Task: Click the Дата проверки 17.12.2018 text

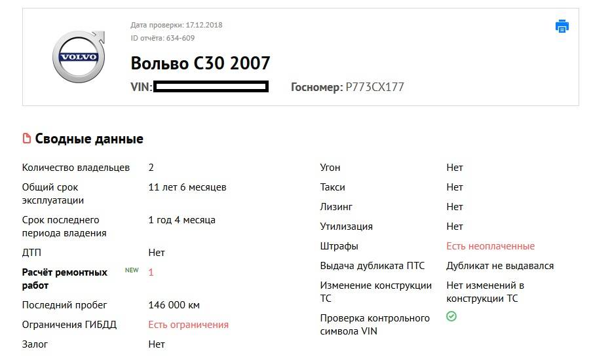Action: tap(176, 25)
